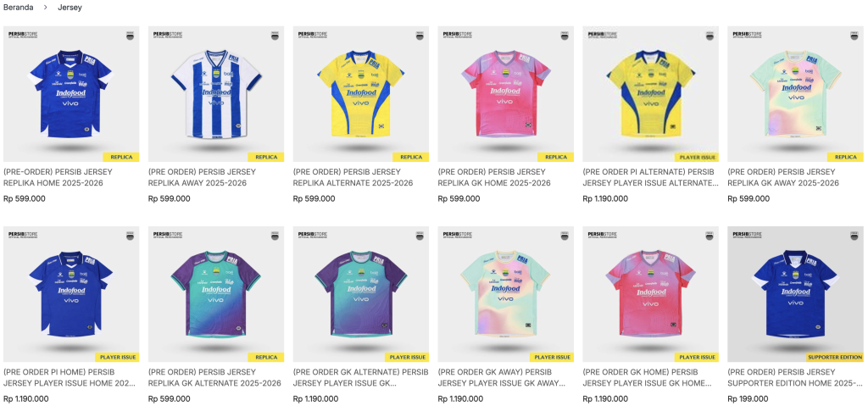Click the Jersey breadcrumb item
The height and width of the screenshot is (417, 868).
[70, 8]
